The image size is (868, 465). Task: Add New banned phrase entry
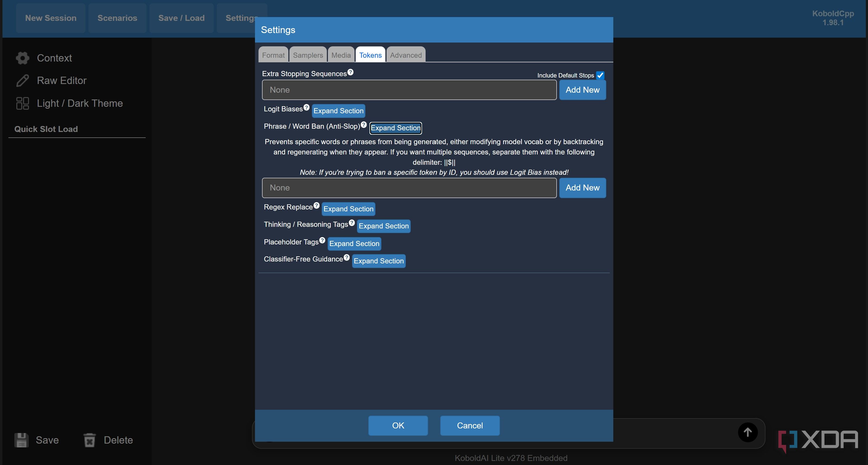582,188
